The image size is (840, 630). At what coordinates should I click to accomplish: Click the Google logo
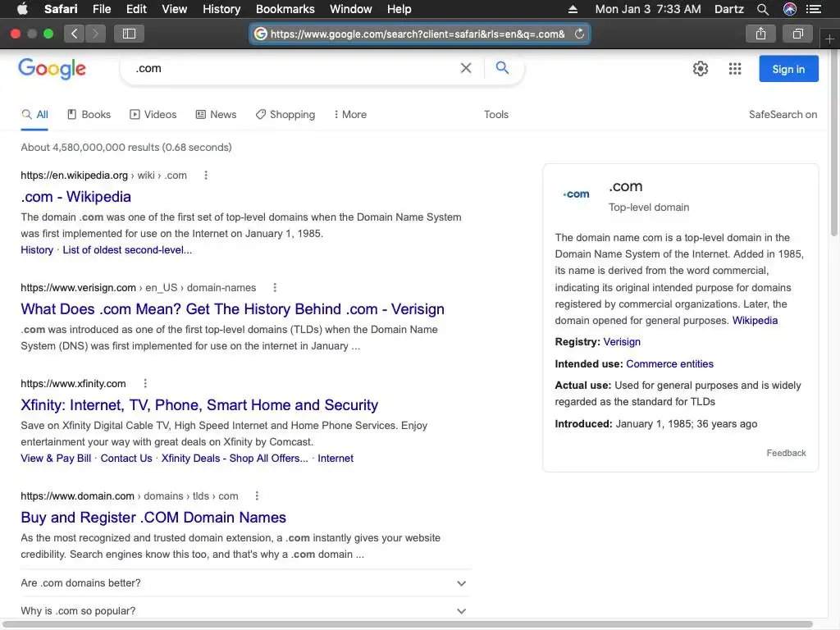52,69
